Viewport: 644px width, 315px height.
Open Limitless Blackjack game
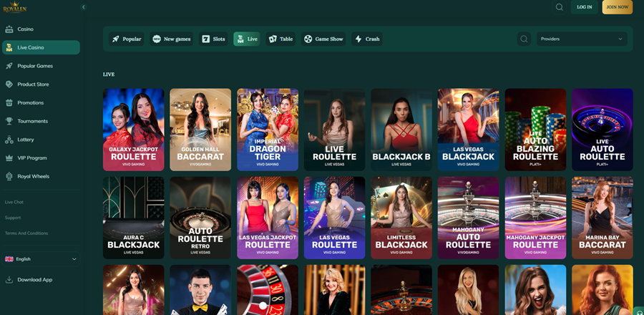(x=401, y=218)
